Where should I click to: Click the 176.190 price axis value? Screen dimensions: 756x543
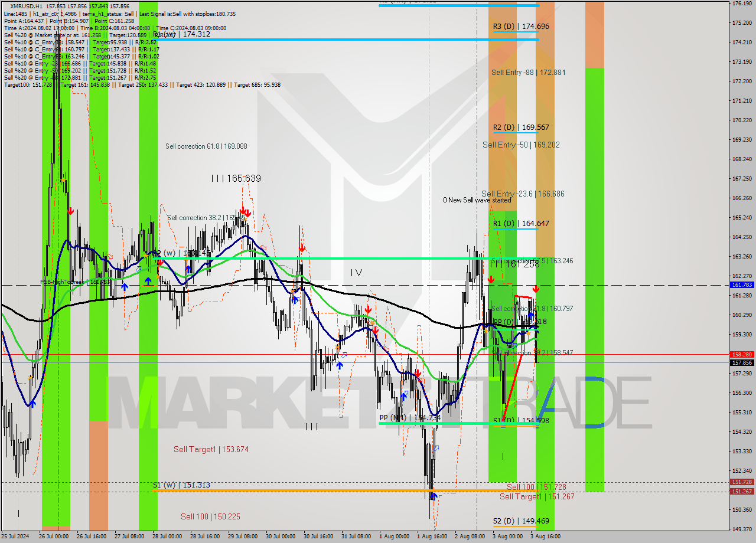click(742, 4)
